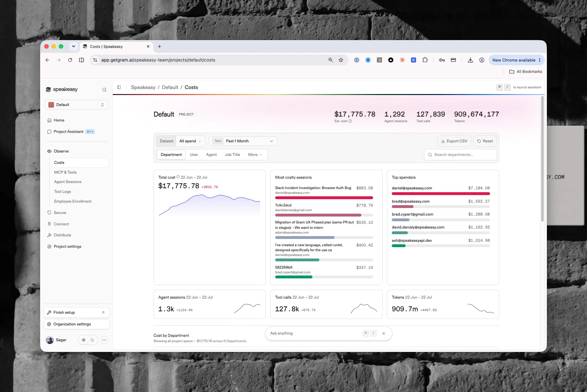Open Home in the sidebar
Viewport: 587px width, 392px height.
(59, 120)
